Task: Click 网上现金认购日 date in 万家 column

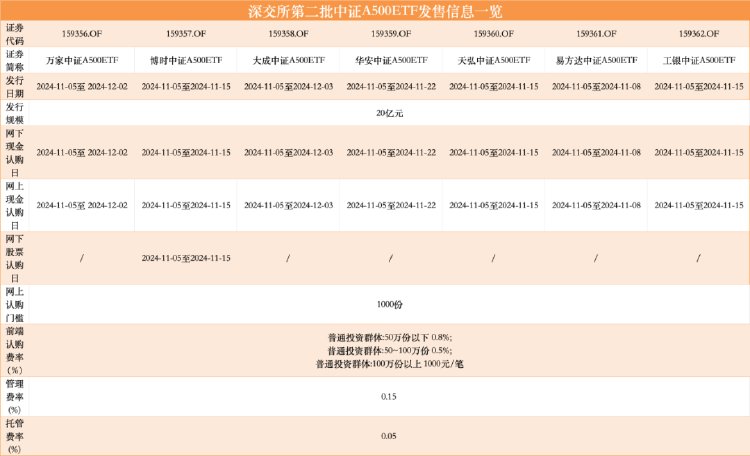Action: click(82, 205)
